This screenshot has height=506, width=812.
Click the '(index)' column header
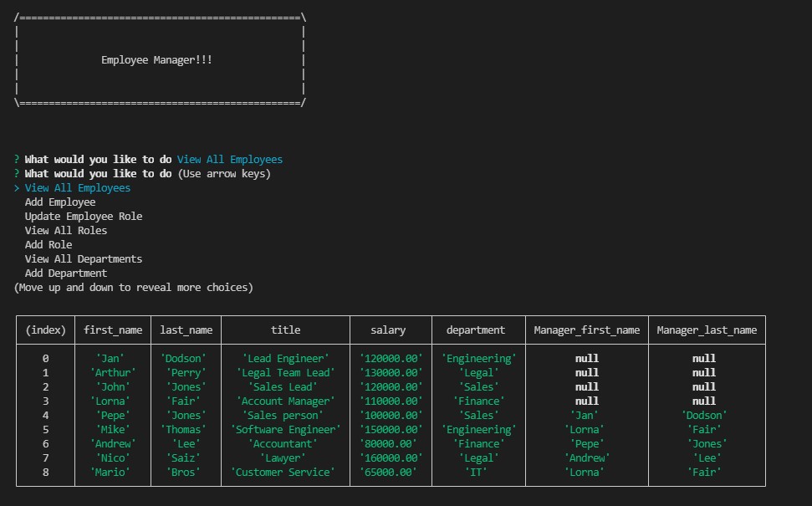pos(45,330)
